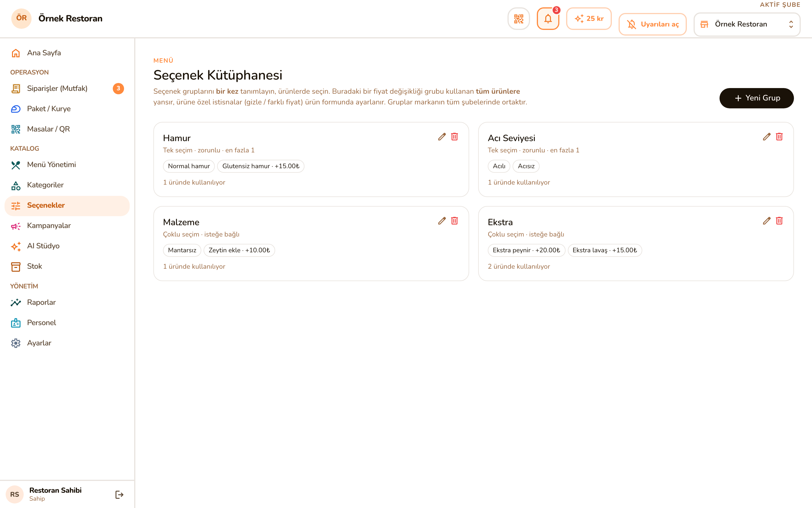Click the ÖR restaurant avatar

(x=21, y=18)
